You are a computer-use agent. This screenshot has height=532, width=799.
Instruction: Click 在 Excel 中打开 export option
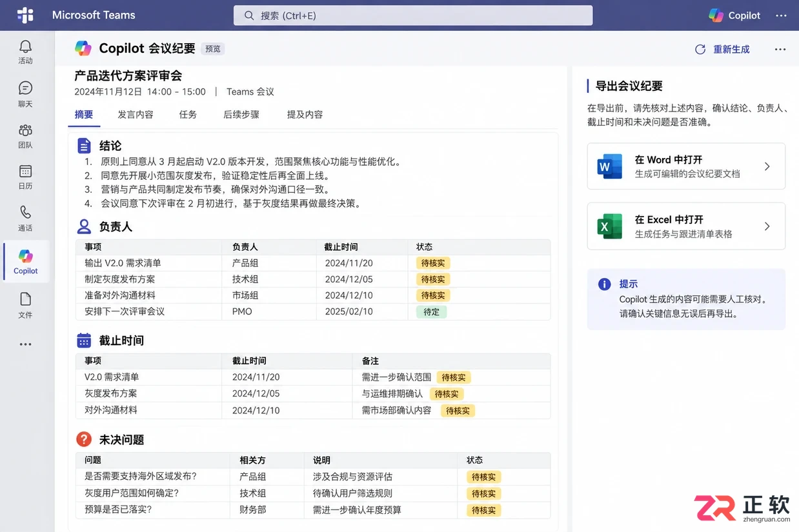[x=686, y=226]
